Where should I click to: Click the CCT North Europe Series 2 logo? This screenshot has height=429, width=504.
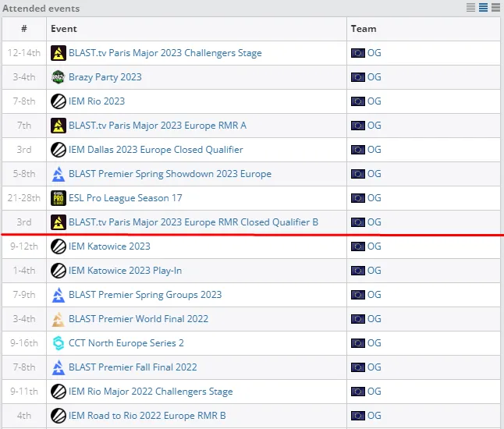59,343
